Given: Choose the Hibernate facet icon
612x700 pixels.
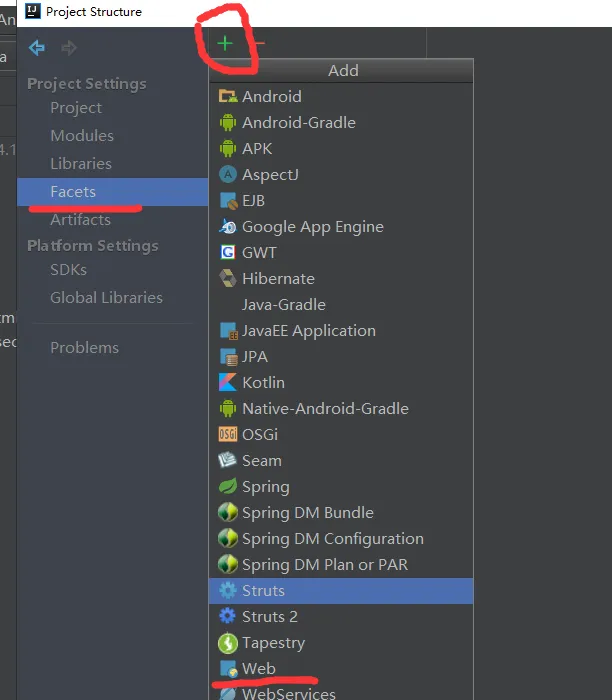Looking at the screenshot, I should [227, 279].
